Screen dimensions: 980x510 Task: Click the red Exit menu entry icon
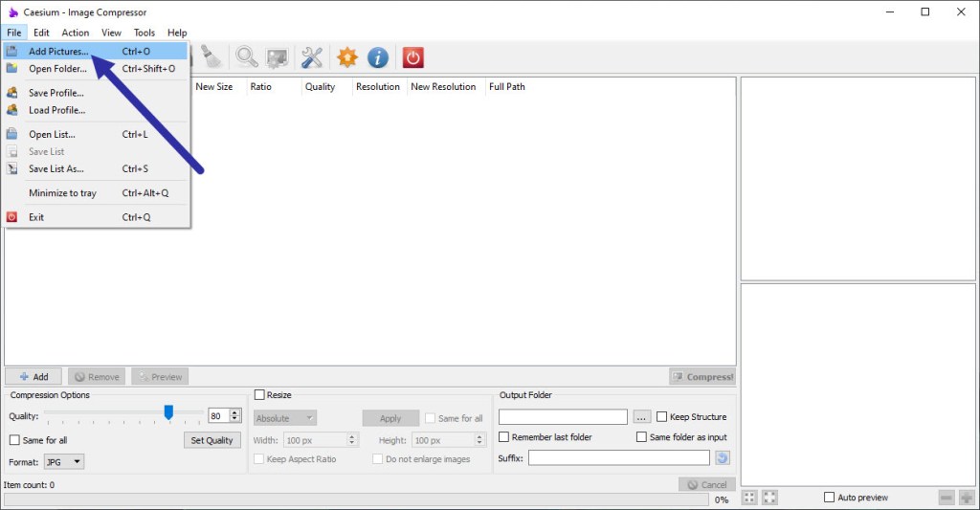coord(11,217)
